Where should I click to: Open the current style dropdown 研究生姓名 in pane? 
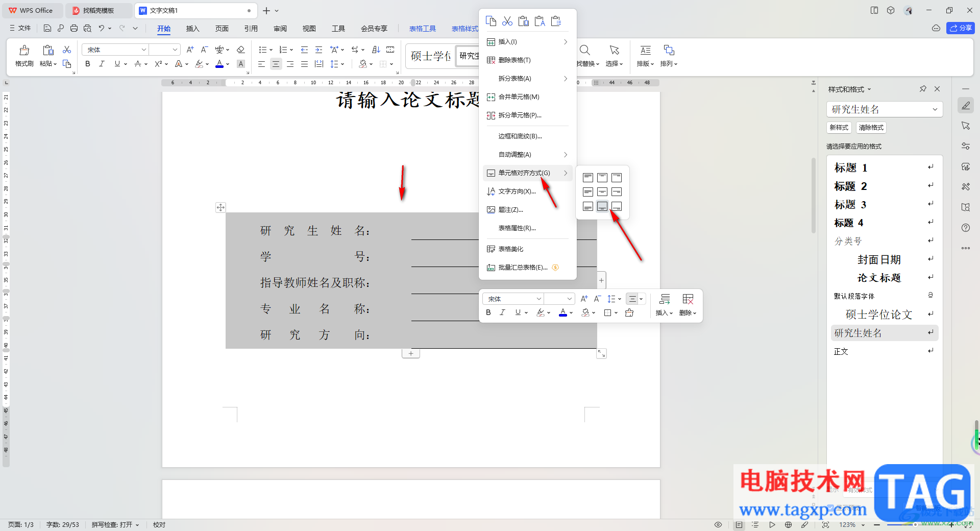click(x=935, y=109)
